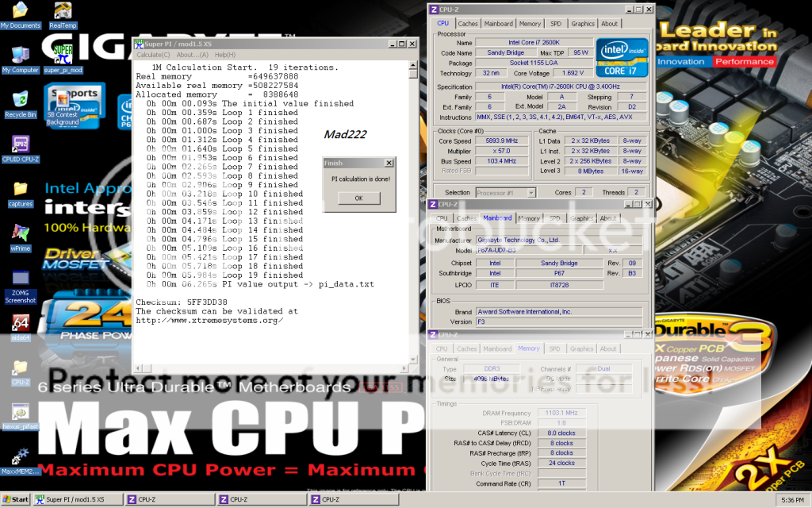Click the 'Gigabyte Technology Co., Ltd.' manufacturer field

coord(559,240)
